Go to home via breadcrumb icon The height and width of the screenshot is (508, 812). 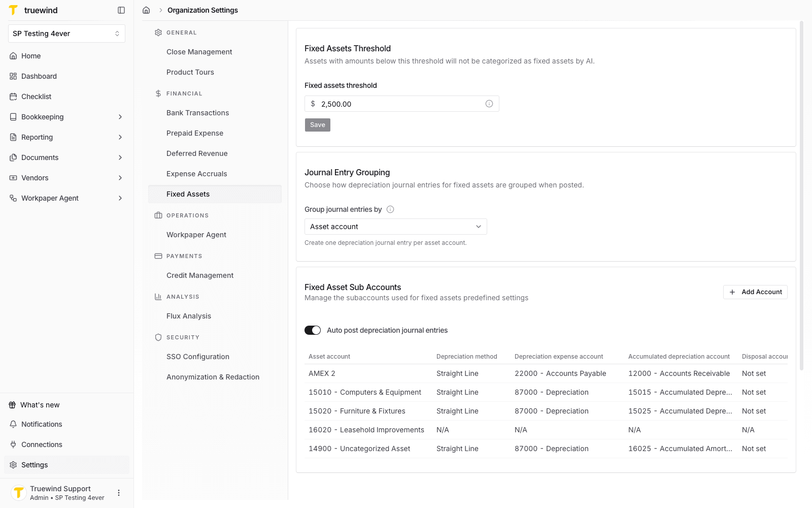(x=146, y=10)
